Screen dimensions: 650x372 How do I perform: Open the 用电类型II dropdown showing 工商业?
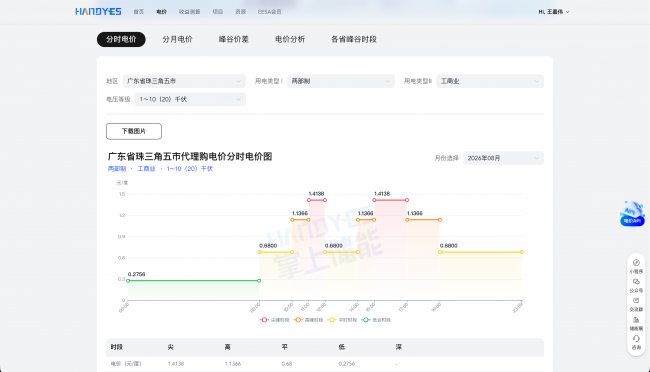(490, 81)
